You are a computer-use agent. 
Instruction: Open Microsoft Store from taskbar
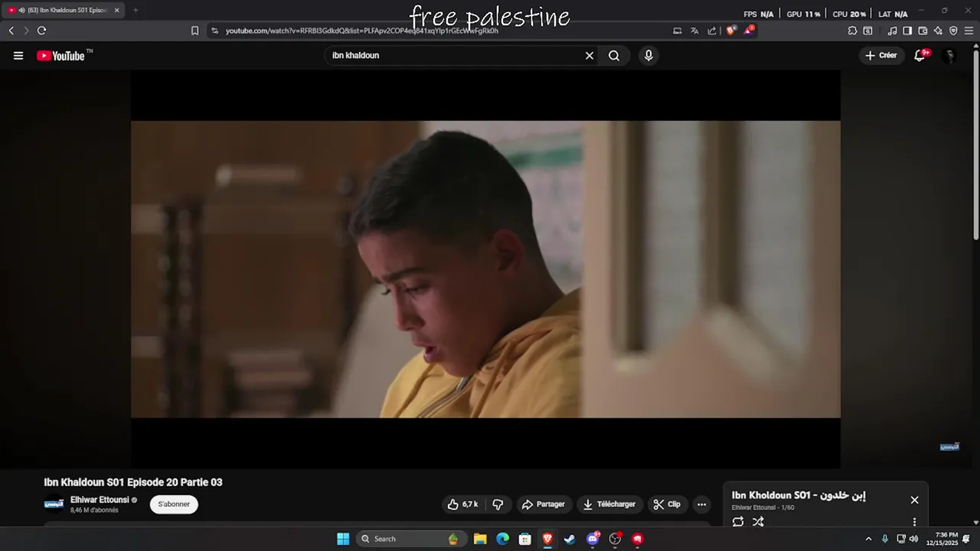(525, 539)
